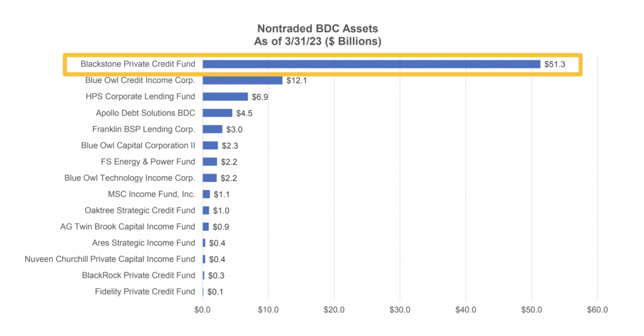Click the Apollo Debt Solutions BDC bar
This screenshot has height=336, width=644.
(x=217, y=113)
